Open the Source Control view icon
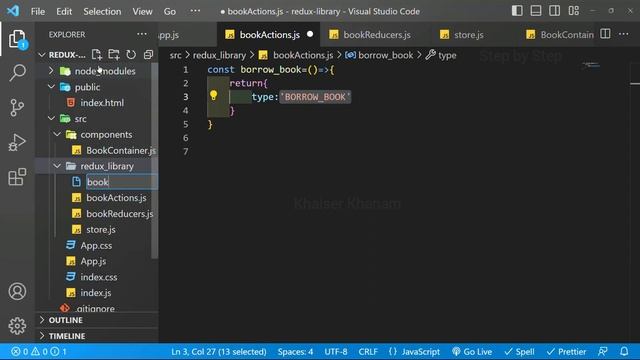640x360 pixels. [x=17, y=108]
